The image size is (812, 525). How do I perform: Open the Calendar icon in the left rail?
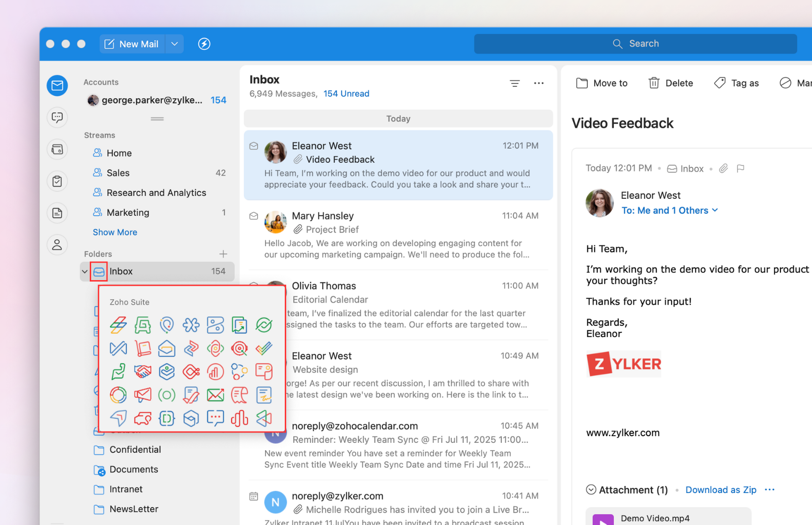tap(57, 149)
